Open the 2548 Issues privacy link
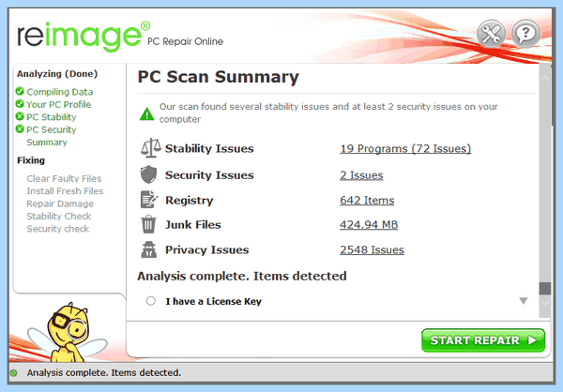This screenshot has width=563, height=392. (372, 249)
